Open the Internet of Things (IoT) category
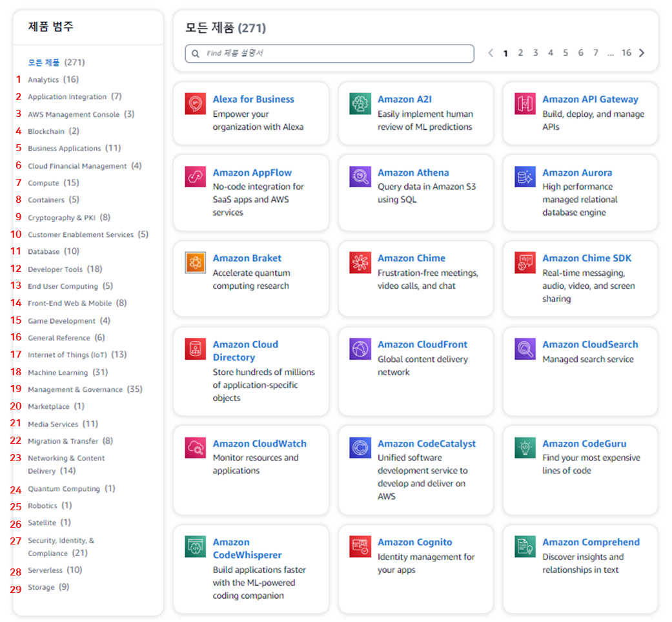 coord(77,355)
